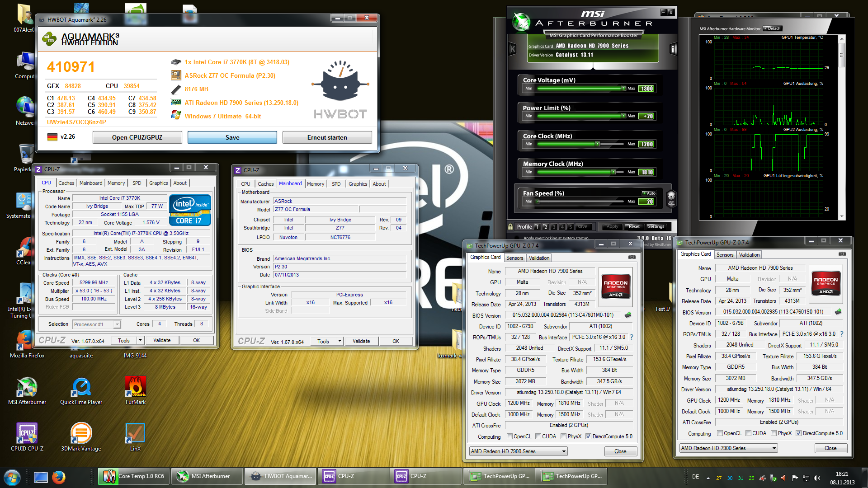
Task: Open 3DMark Vantage desktop shortcut
Action: (x=81, y=437)
